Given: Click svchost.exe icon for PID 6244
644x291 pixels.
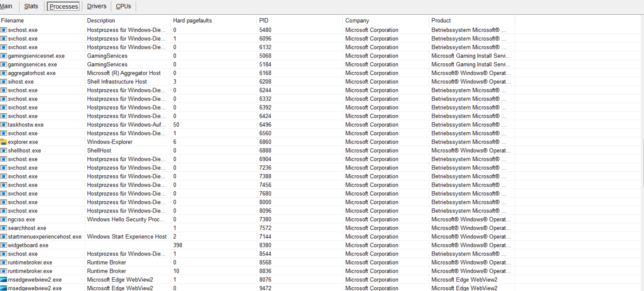Looking at the screenshot, I should pos(3,90).
